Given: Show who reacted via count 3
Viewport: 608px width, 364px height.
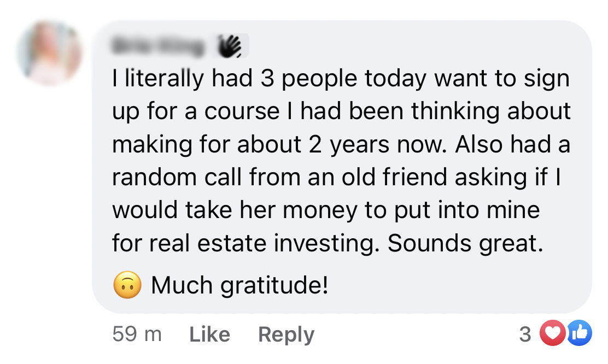Looking at the screenshot, I should (x=525, y=334).
